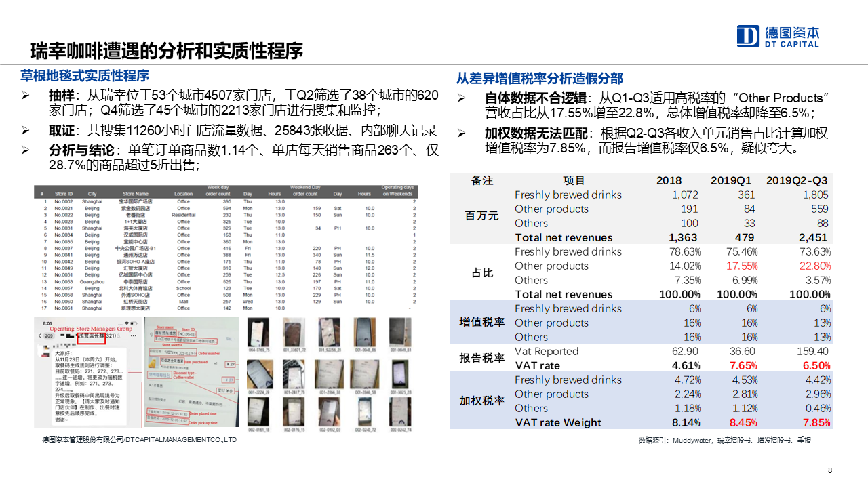Click the Store Name column header
Screen dimensions: 868x488
click(136, 194)
